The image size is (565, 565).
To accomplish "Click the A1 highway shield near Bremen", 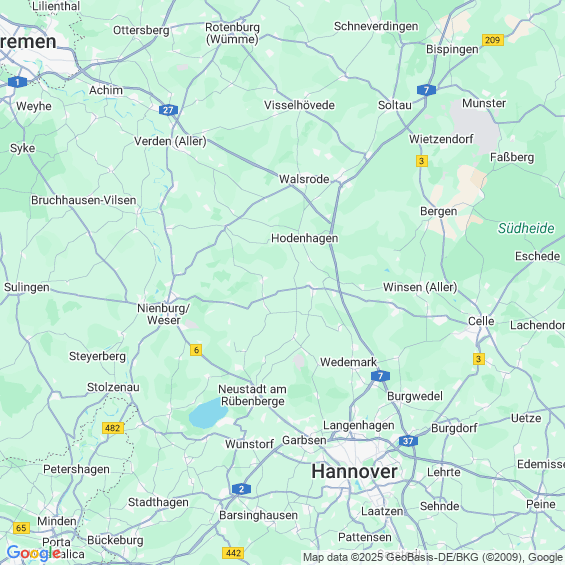I will (17, 82).
